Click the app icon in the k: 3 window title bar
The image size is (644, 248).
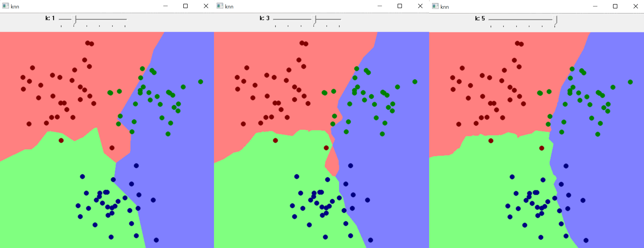(220, 6)
